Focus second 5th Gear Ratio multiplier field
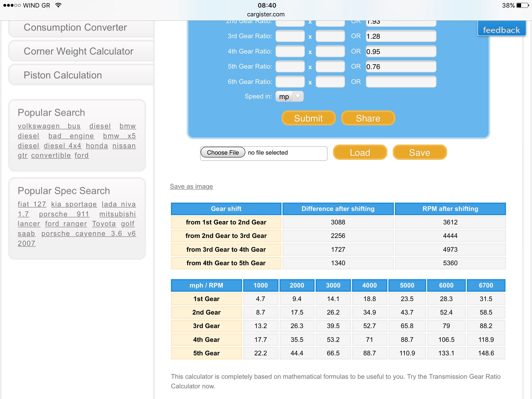This screenshot has height=399, width=532. (330, 66)
